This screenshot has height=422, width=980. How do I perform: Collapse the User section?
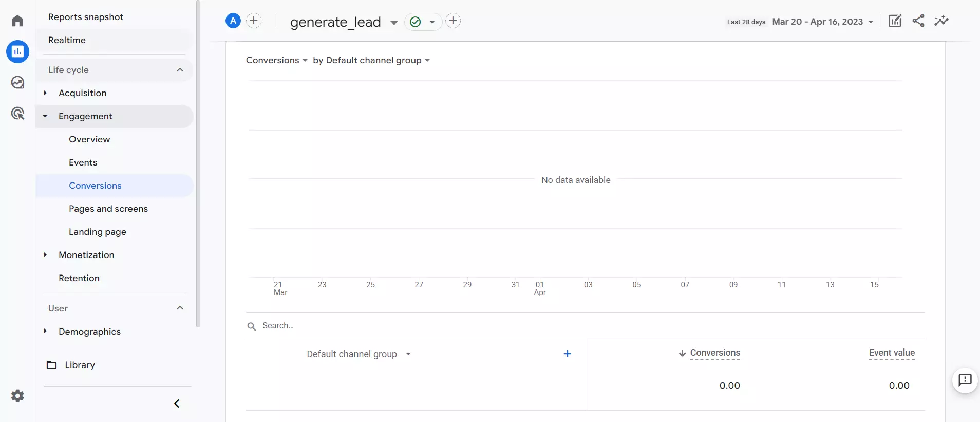coord(180,308)
